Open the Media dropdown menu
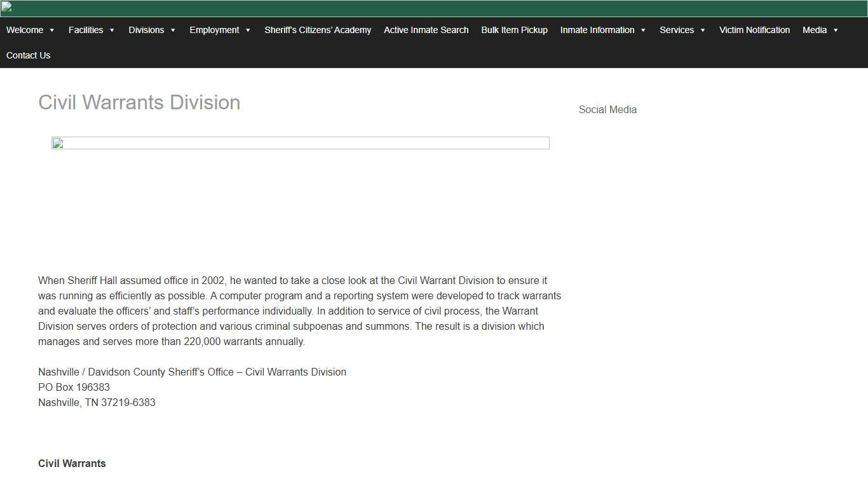The width and height of the screenshot is (868, 488). point(815,30)
